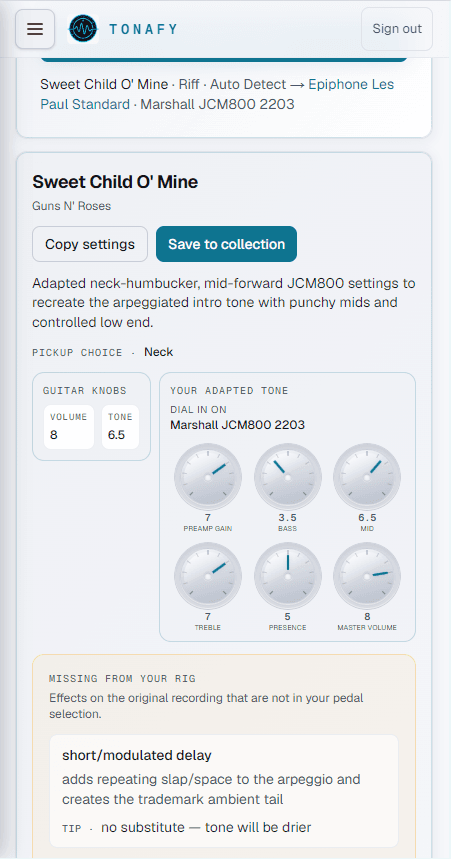This screenshot has width=451, height=859.
Task: Save tone to collection
Action: coord(226,244)
